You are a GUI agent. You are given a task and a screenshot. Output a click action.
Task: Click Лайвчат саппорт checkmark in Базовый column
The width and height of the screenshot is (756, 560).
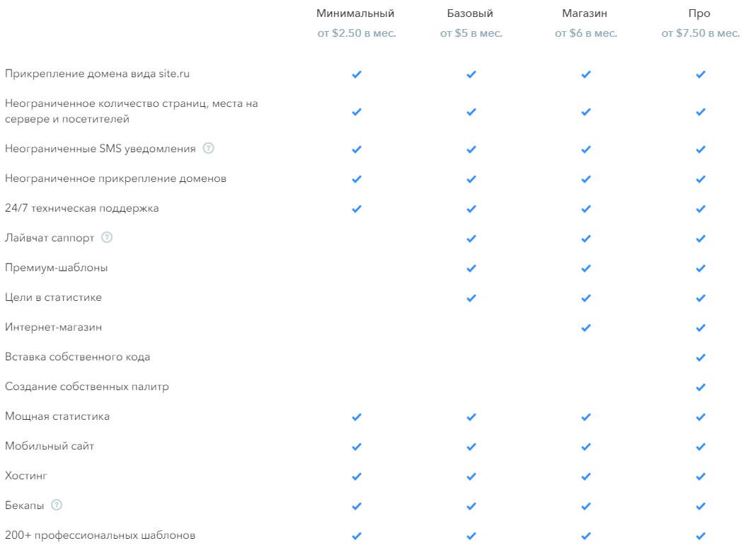click(x=471, y=239)
